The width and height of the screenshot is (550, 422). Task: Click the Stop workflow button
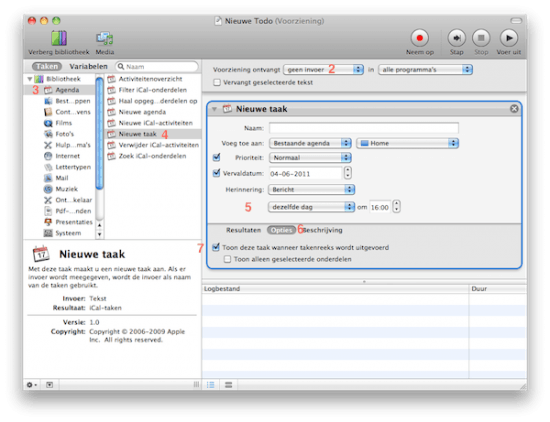click(x=481, y=38)
